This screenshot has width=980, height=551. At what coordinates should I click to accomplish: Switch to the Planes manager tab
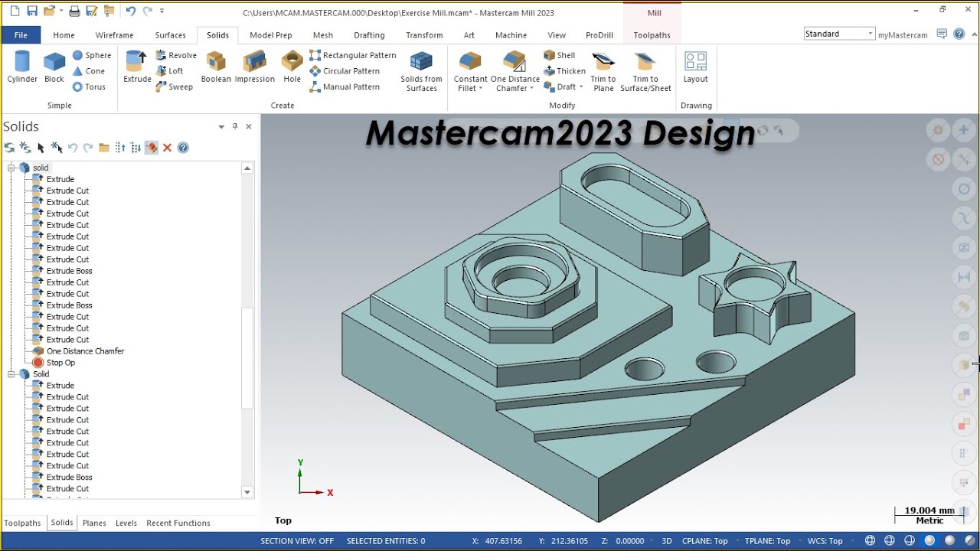click(94, 523)
